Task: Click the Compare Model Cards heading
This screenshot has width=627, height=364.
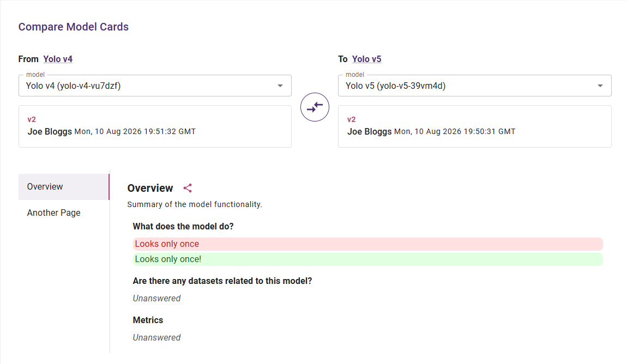Action: click(x=74, y=27)
